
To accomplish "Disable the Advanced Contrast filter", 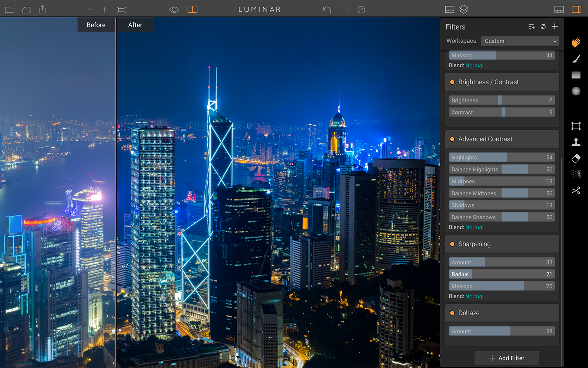I will tap(452, 139).
